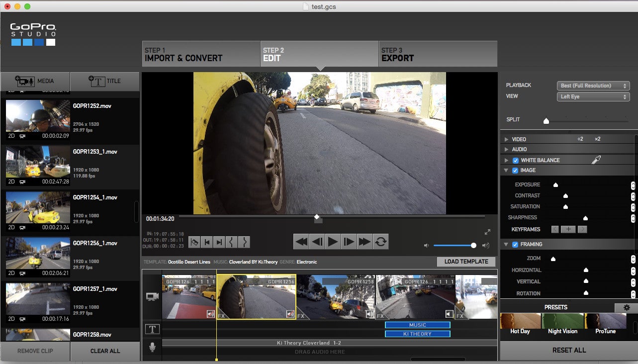Expand the Video section

506,139
